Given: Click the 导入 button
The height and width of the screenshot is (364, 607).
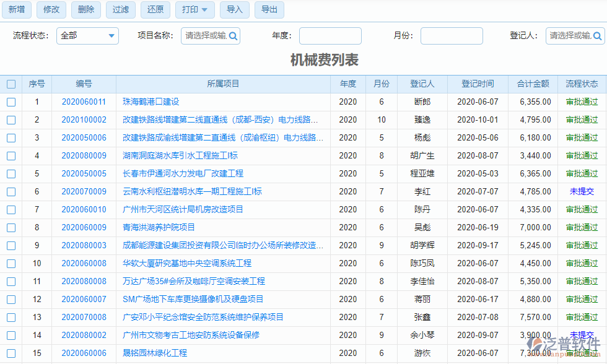Looking at the screenshot, I should [x=235, y=10].
